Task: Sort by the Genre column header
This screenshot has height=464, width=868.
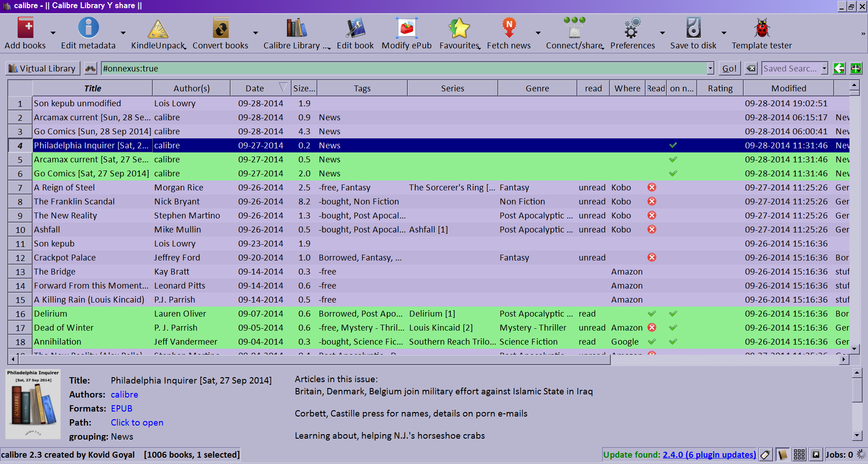Action: (538, 88)
